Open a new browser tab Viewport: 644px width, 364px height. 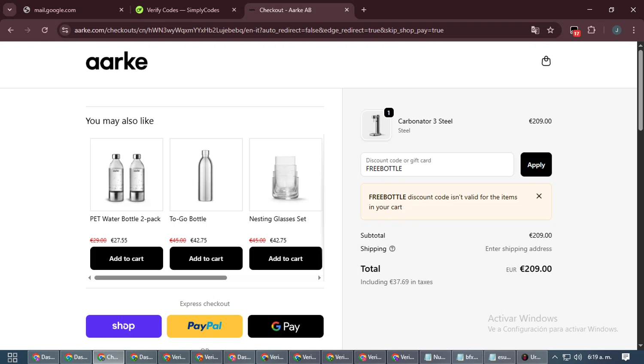pyautogui.click(x=364, y=10)
